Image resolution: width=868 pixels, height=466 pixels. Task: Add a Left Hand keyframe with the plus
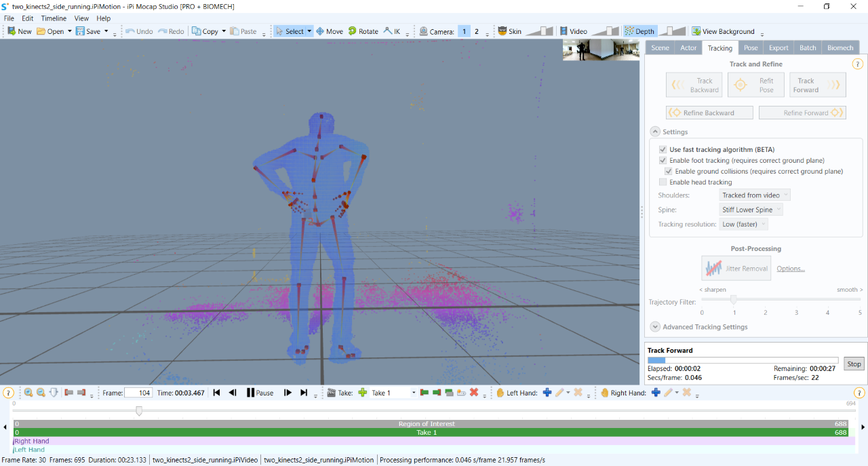click(547, 393)
